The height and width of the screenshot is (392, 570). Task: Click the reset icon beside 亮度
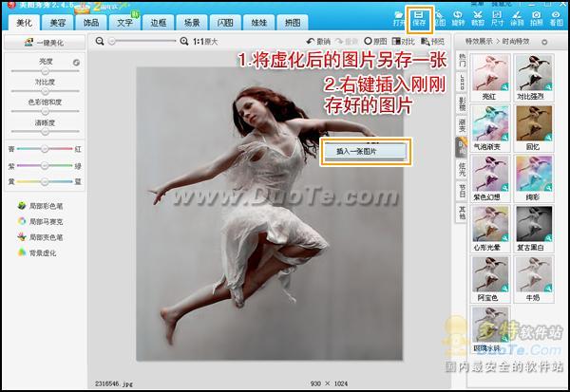click(x=76, y=63)
